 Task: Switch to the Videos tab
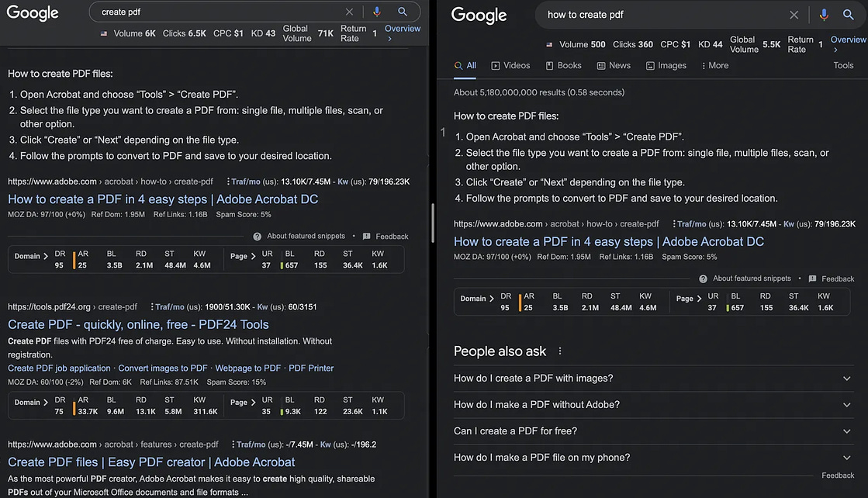point(510,65)
